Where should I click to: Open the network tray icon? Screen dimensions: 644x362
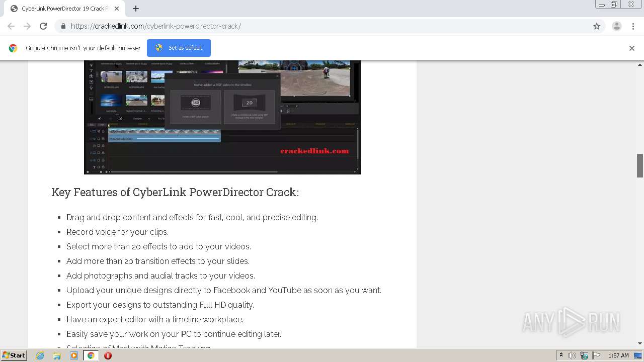pyautogui.click(x=584, y=355)
